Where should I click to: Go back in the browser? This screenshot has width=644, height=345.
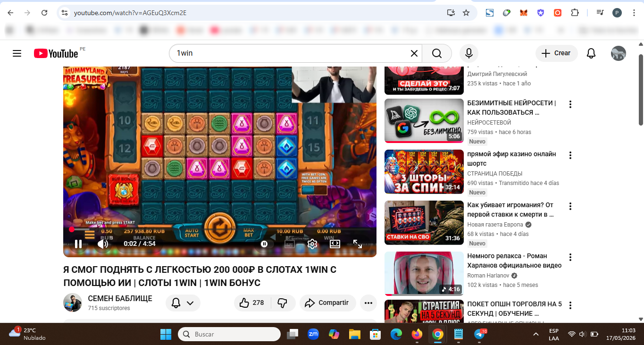pos(10,13)
